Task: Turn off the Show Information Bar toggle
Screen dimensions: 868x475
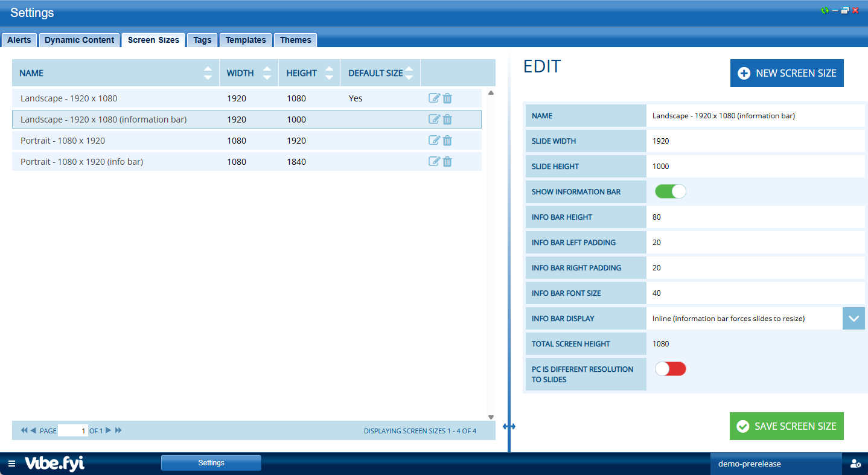Action: click(x=671, y=192)
